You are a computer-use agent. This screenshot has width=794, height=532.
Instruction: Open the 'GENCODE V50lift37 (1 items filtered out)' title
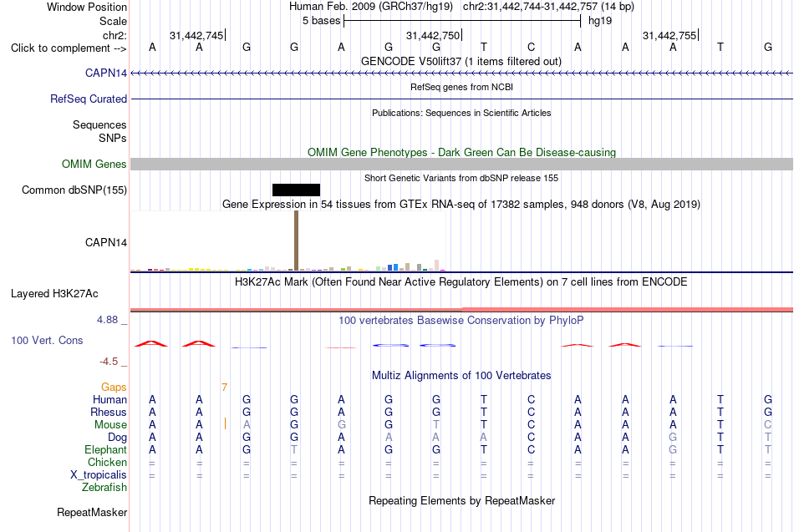(461, 61)
